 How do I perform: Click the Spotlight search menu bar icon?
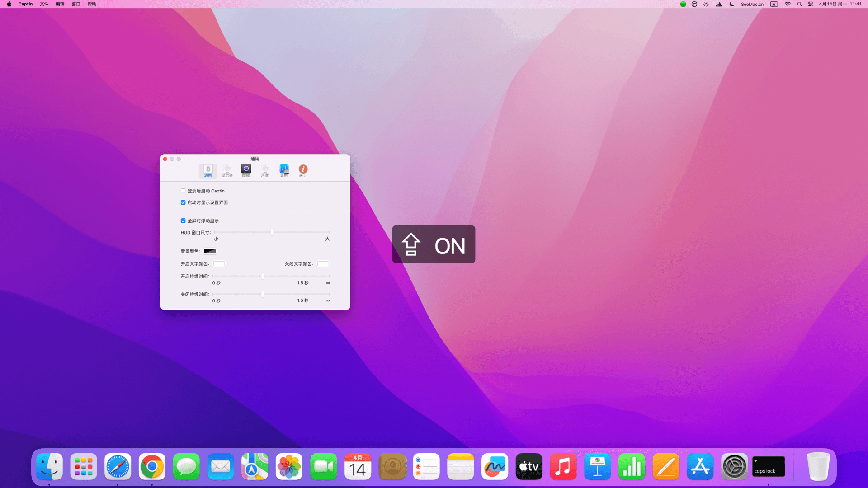[x=799, y=4]
